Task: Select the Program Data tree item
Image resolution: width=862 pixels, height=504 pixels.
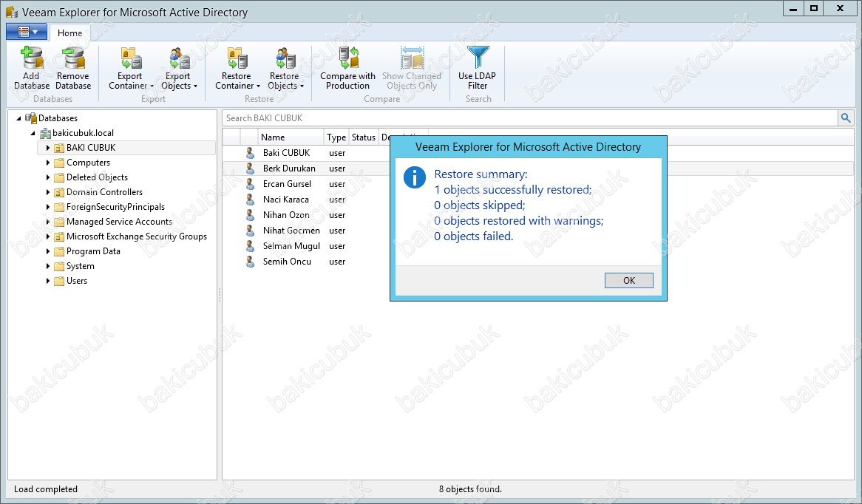Action: tap(93, 252)
